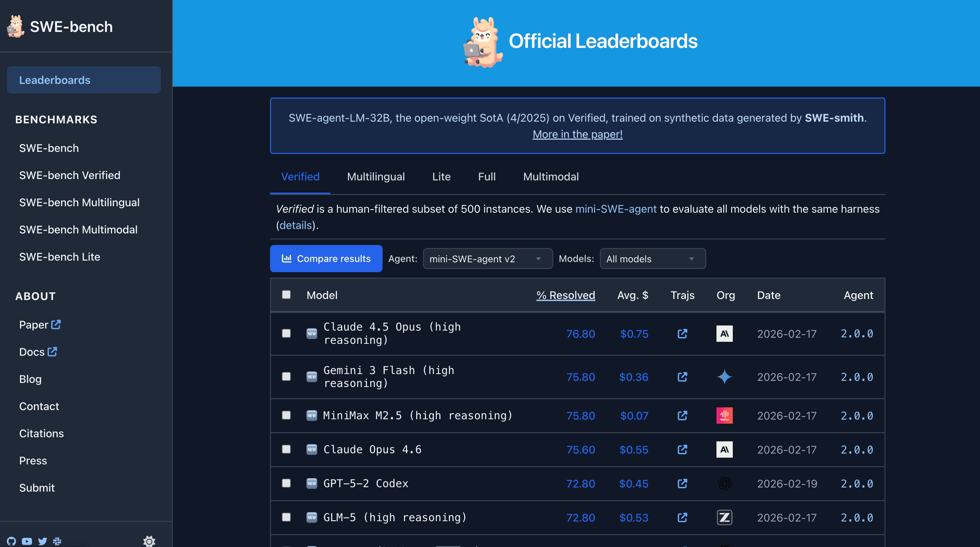Open the Submit page in sidebar
Viewport: 980px width, 547px height.
coord(36,488)
